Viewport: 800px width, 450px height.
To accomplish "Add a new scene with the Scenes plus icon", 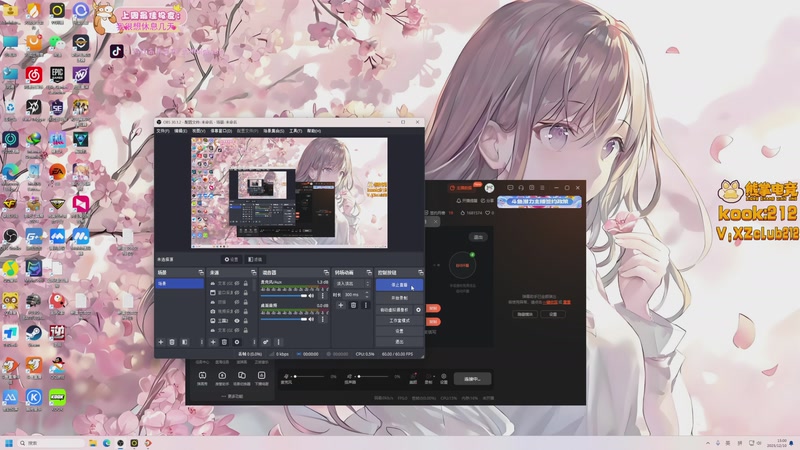I will click(x=161, y=342).
